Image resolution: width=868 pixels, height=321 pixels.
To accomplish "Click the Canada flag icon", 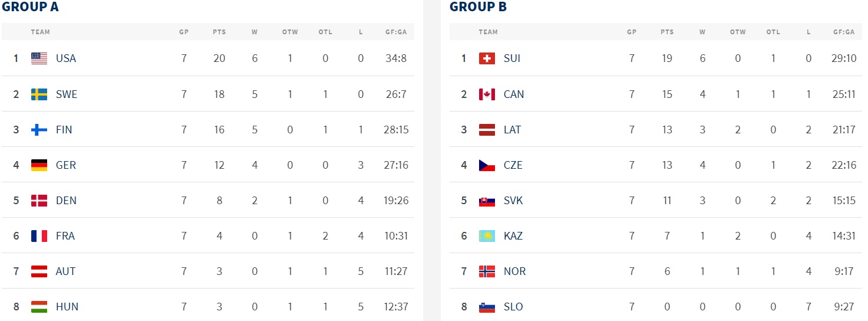I will [487, 94].
